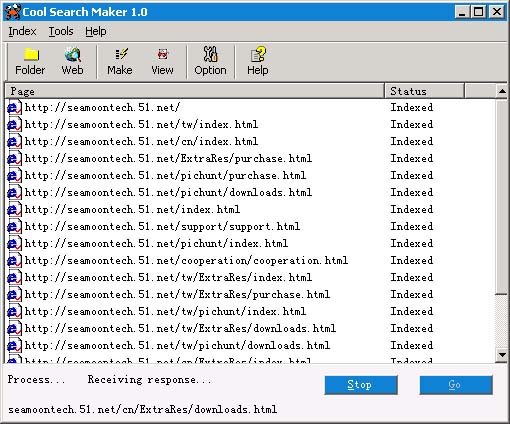Select the tw/pichunt/downloads.html URL text
Viewport: 510px width, 424px height.
(177, 345)
